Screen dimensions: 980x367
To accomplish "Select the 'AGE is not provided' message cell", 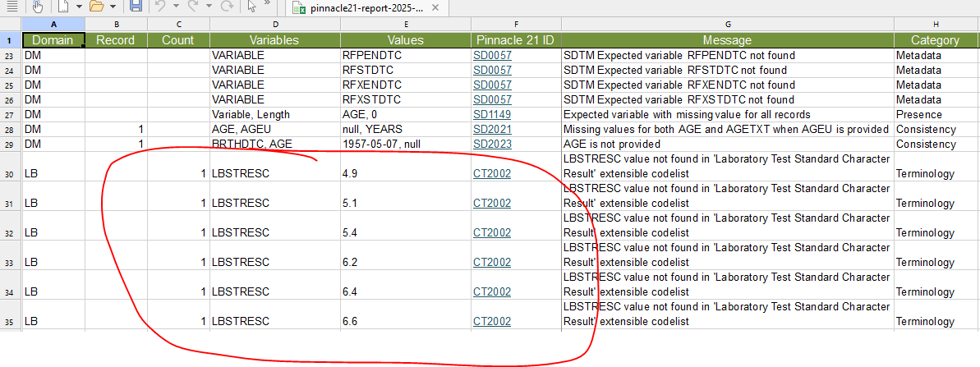I will pos(728,145).
